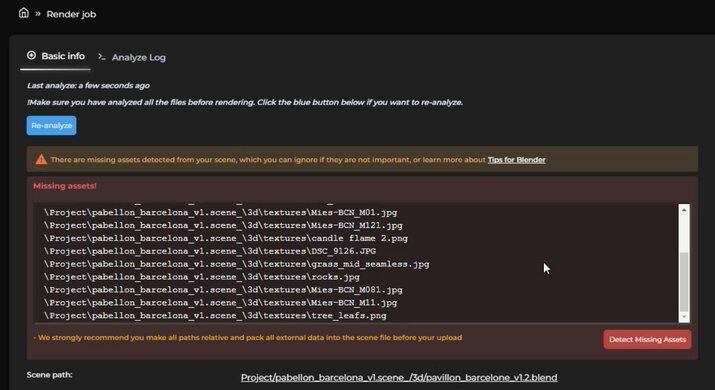Click the Render job breadcrumb
The height and width of the screenshot is (390, 715).
(x=71, y=14)
